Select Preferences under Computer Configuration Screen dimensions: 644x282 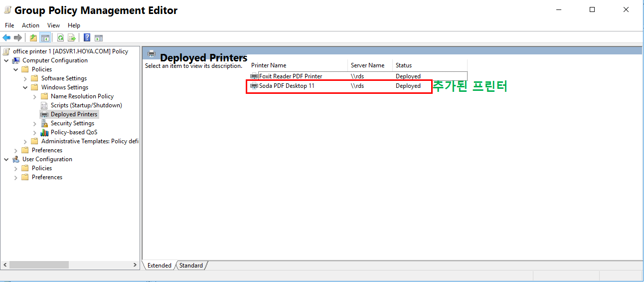[x=47, y=150]
